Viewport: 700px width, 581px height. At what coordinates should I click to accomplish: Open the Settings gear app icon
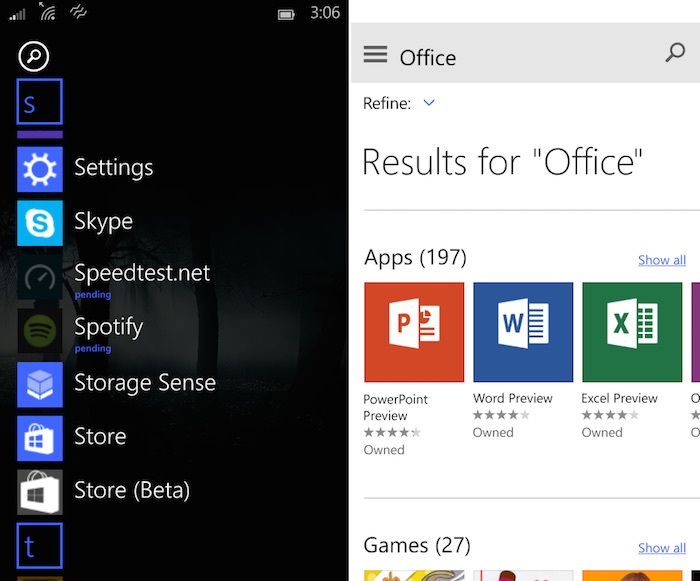click(x=40, y=169)
